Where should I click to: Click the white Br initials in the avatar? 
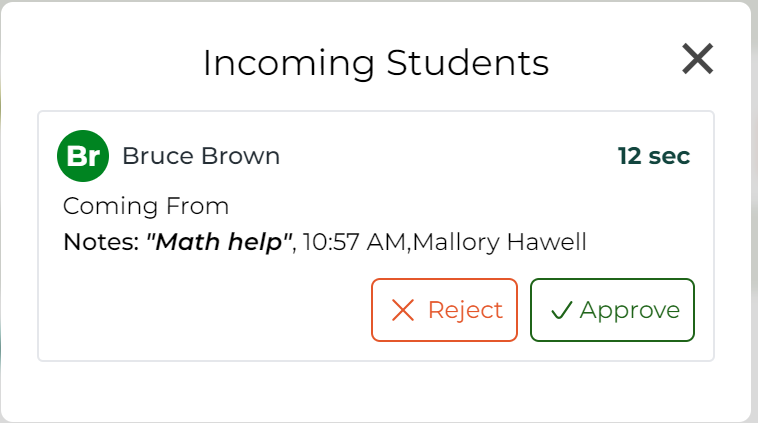point(83,157)
